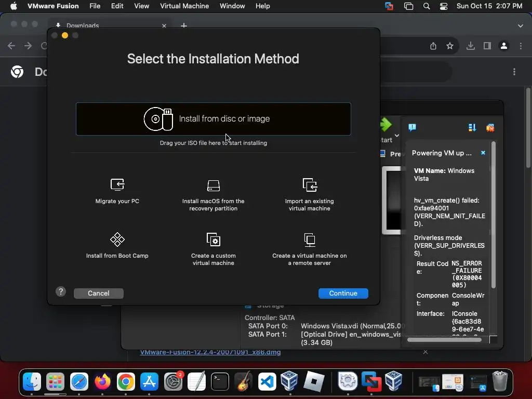Click the Continue button
This screenshot has width=532, height=399.
click(343, 293)
